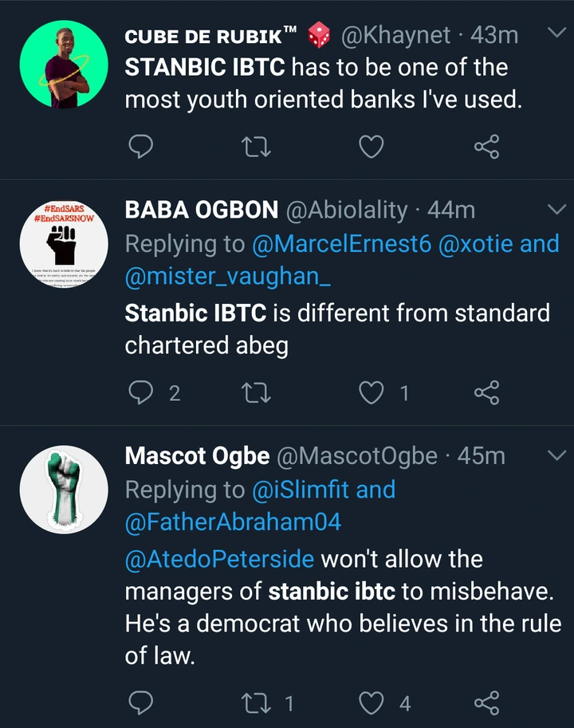Like BABA OGBON's tweet

point(372,392)
